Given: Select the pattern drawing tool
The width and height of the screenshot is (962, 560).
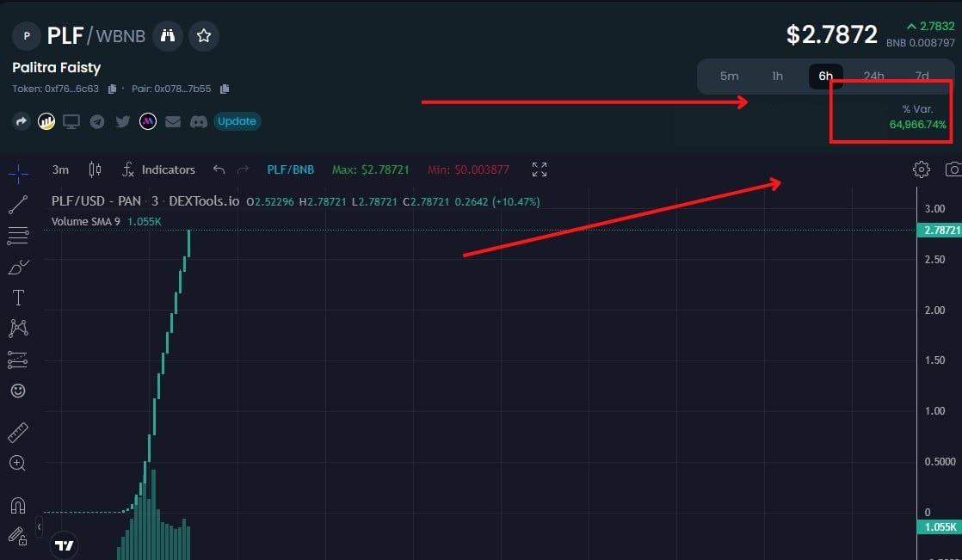Looking at the screenshot, I should click(18, 328).
